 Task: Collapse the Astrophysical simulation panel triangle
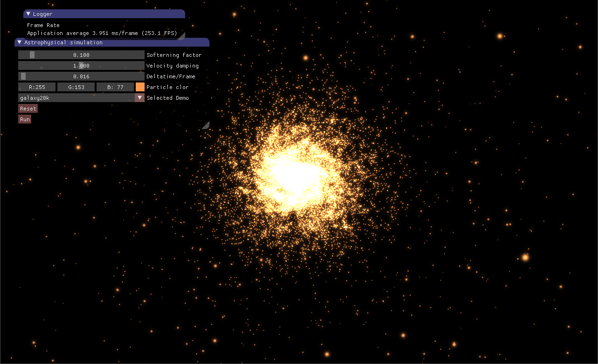click(19, 42)
